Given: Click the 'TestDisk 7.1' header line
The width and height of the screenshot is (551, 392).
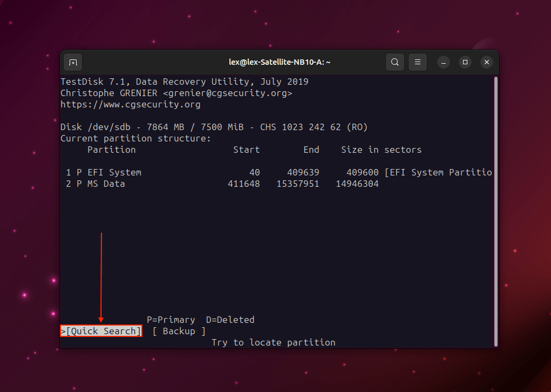Looking at the screenshot, I should [185, 82].
